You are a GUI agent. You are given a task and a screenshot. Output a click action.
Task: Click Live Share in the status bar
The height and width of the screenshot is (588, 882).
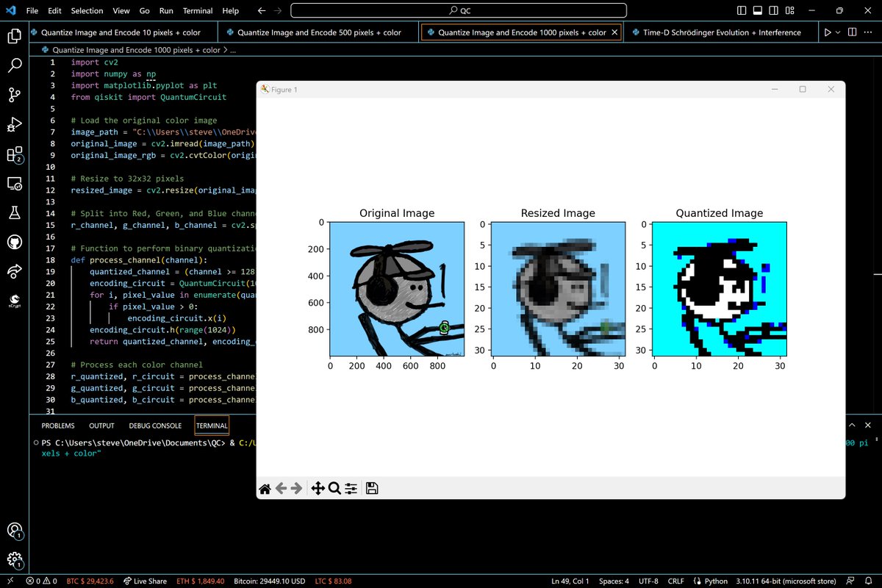pos(145,581)
